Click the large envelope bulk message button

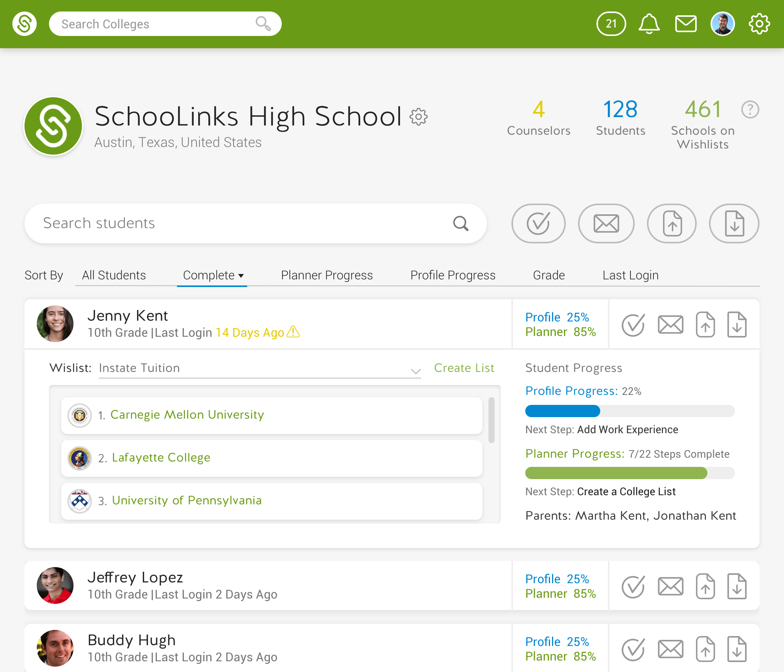(606, 223)
